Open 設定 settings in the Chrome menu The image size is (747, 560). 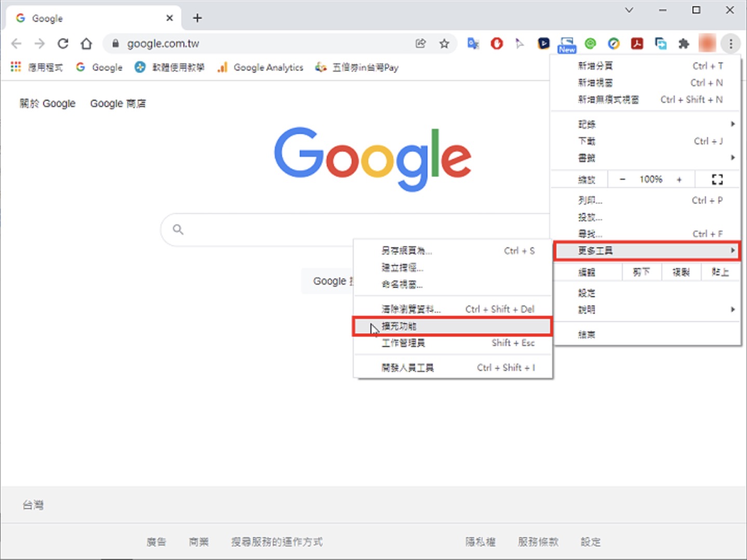[646, 293]
